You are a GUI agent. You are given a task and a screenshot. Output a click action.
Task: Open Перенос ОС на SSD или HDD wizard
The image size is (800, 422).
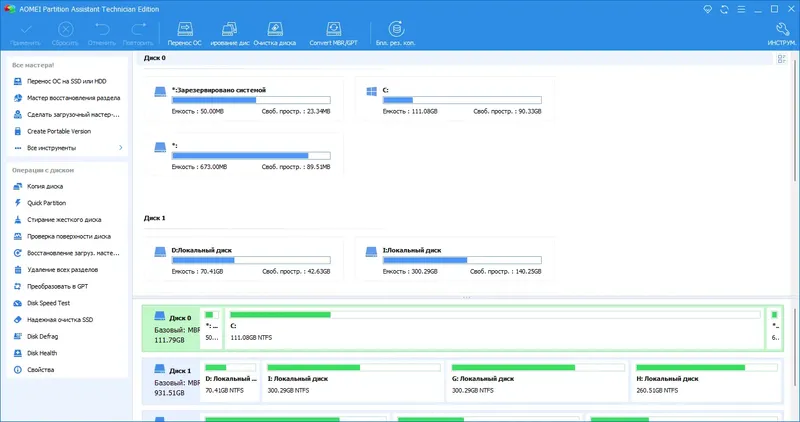tap(67, 81)
